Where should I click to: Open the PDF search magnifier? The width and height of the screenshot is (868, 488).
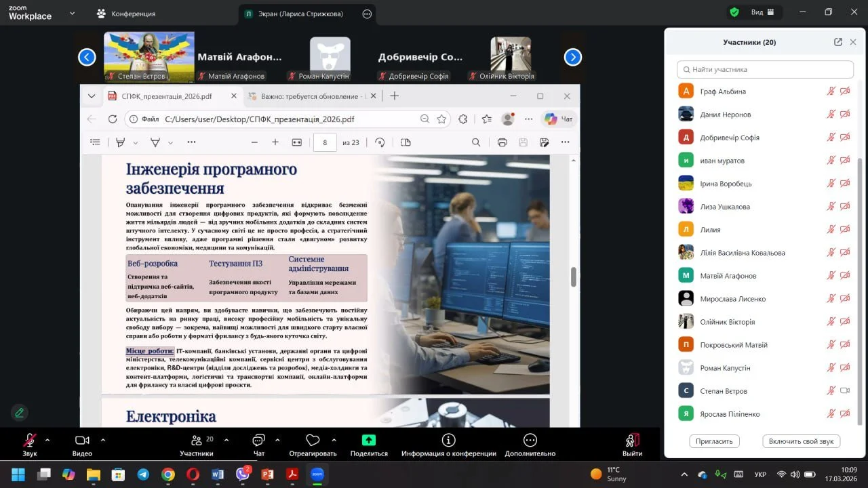pos(476,142)
